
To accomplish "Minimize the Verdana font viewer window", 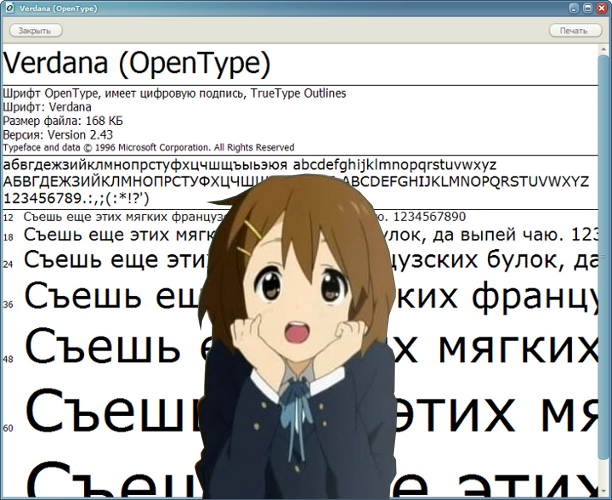I will point(574,8).
